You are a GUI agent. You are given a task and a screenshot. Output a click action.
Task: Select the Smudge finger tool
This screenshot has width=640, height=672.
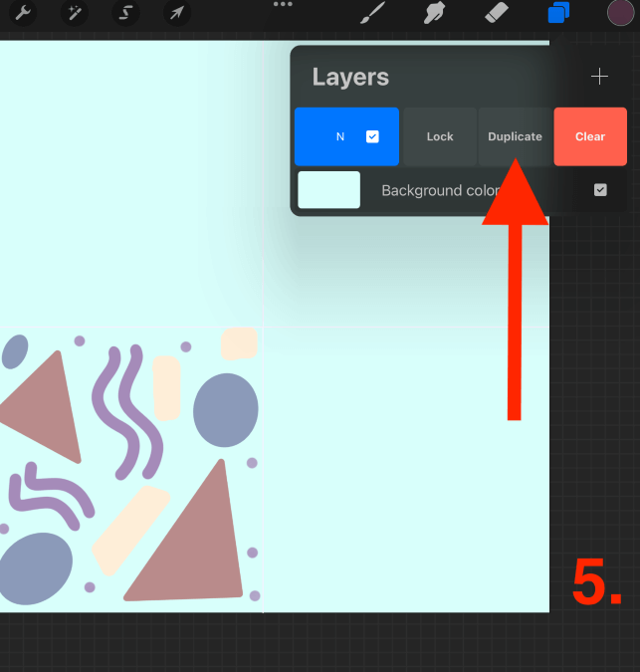(434, 12)
